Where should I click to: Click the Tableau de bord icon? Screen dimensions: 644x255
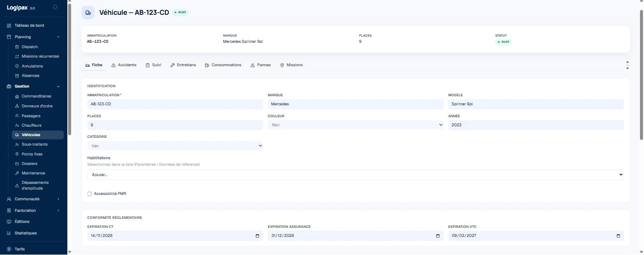[x=9, y=25]
